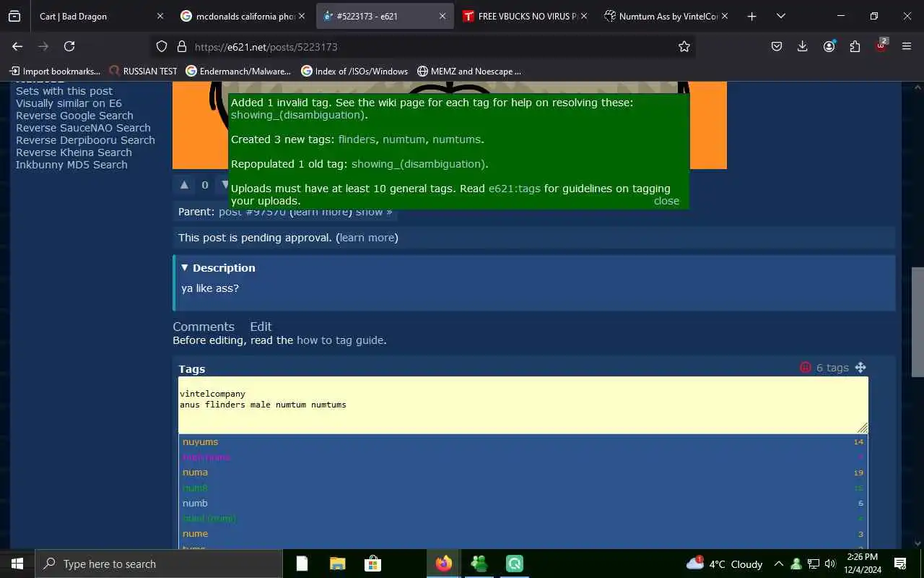Show hidden tray icons chevron
Screen dimensions: 924x578
pyautogui.click(x=779, y=564)
